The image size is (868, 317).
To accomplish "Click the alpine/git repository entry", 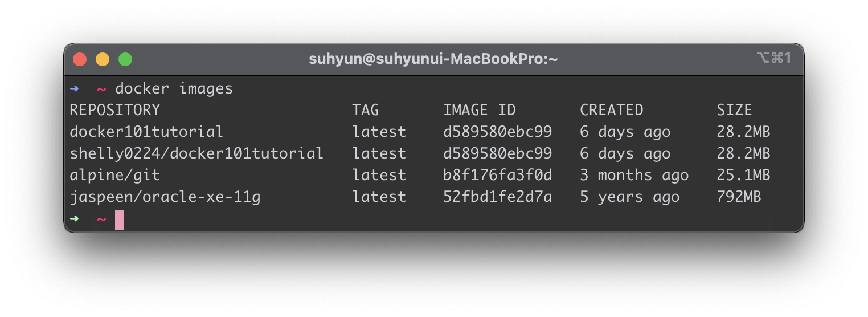I will [115, 175].
